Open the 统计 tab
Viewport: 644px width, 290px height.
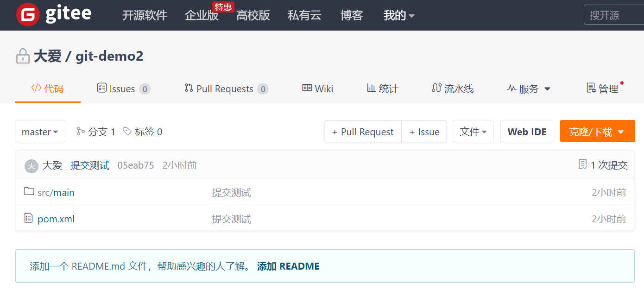[x=383, y=88]
